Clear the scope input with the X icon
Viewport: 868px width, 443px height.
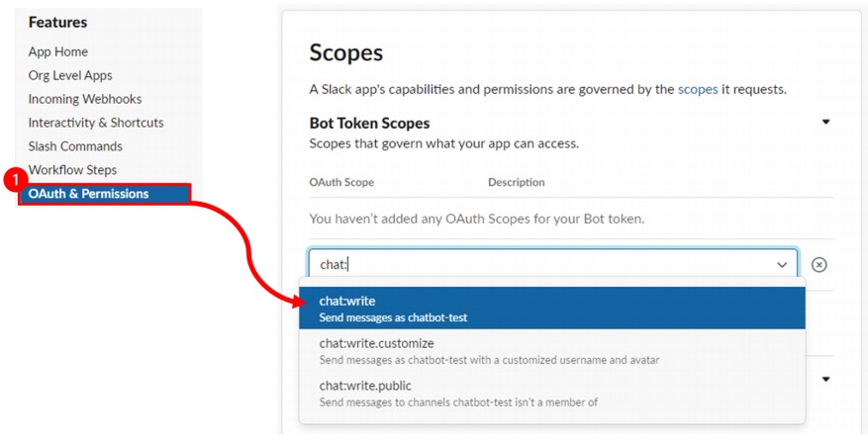coord(819,264)
